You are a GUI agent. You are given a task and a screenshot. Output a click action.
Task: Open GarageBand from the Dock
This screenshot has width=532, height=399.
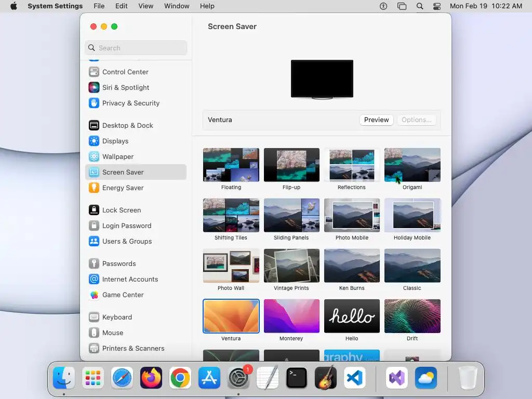tap(326, 378)
